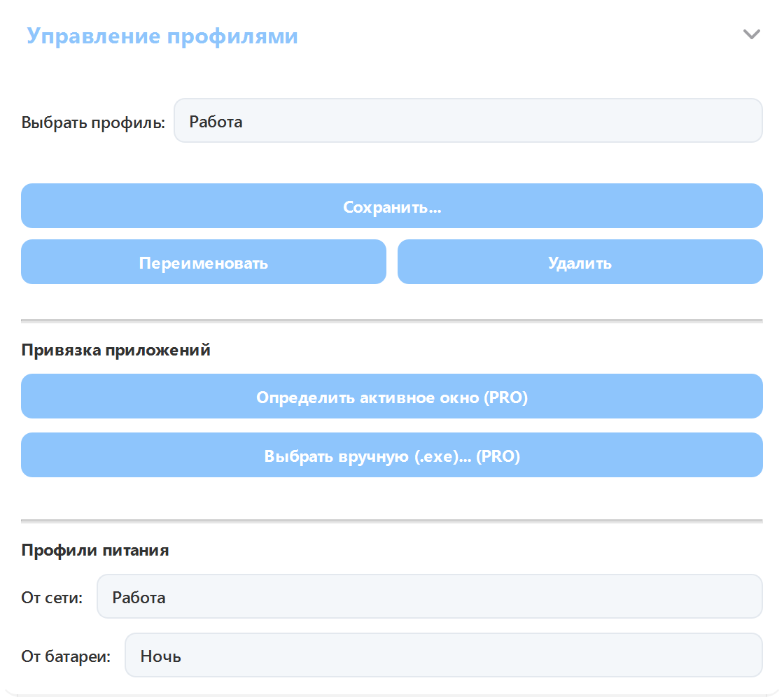Open the От батареи profile dropdown
The width and height of the screenshot is (784, 697).
coord(444,655)
